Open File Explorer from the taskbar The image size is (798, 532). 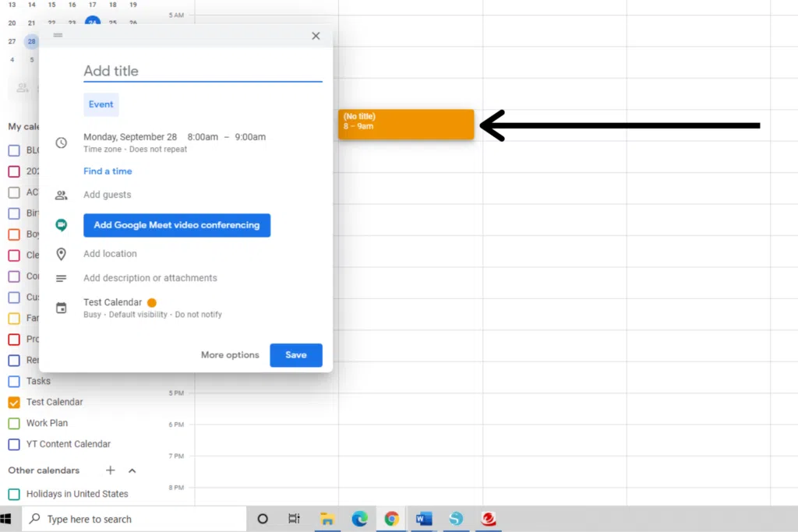coord(327,519)
